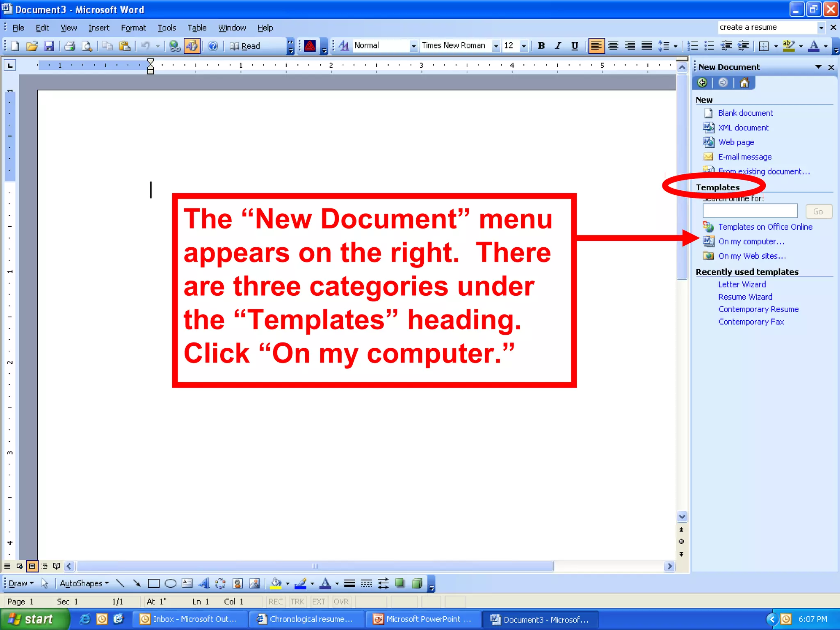Toggle OVR overtype mode in status bar
840x630 pixels.
coord(341,601)
